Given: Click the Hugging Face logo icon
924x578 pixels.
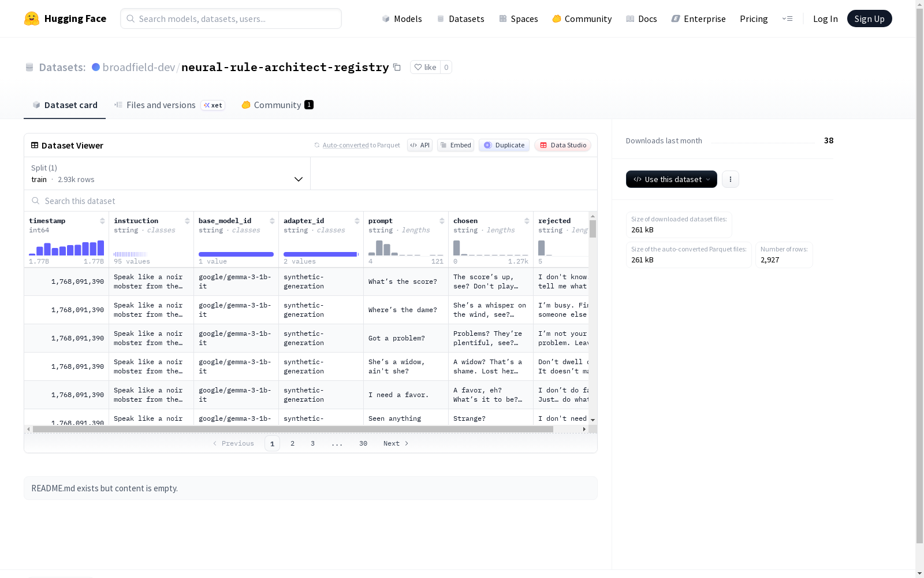Looking at the screenshot, I should click(32, 18).
